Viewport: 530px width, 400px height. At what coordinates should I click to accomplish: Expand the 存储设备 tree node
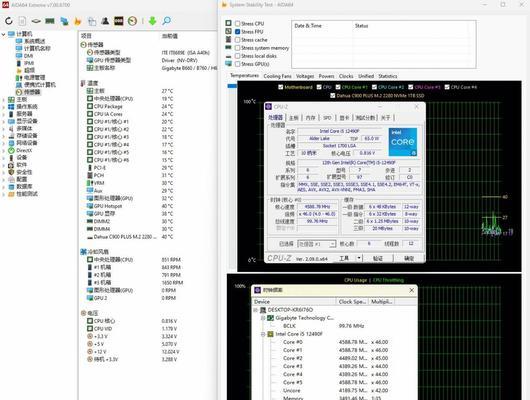(x=3, y=136)
